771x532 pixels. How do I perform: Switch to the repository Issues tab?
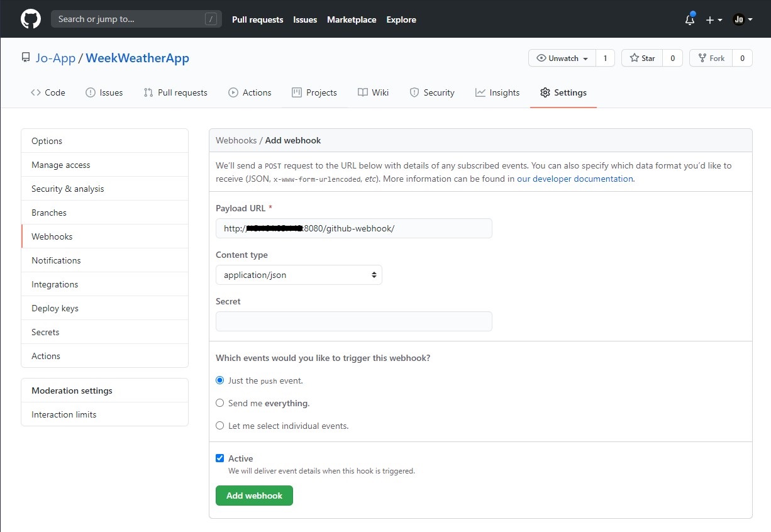pos(104,92)
